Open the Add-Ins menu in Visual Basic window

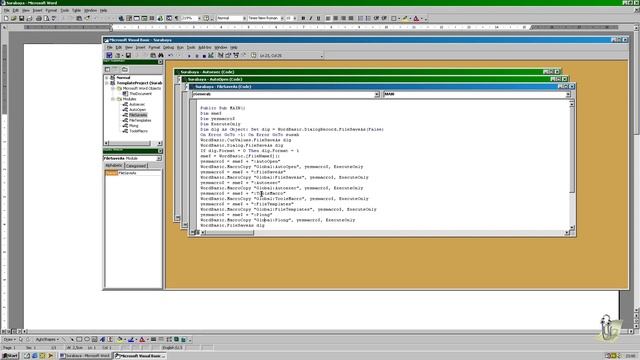tap(204, 47)
